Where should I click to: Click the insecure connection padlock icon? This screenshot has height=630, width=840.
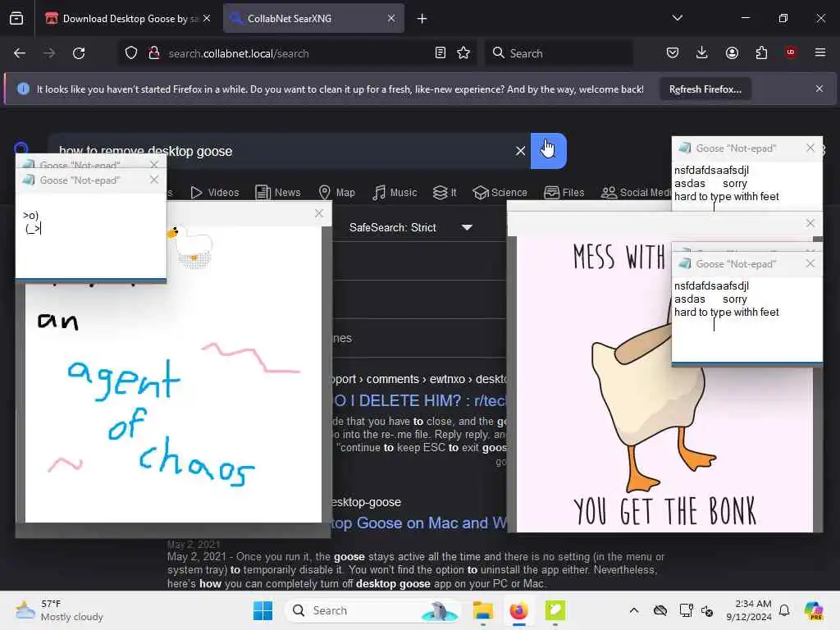[154, 53]
